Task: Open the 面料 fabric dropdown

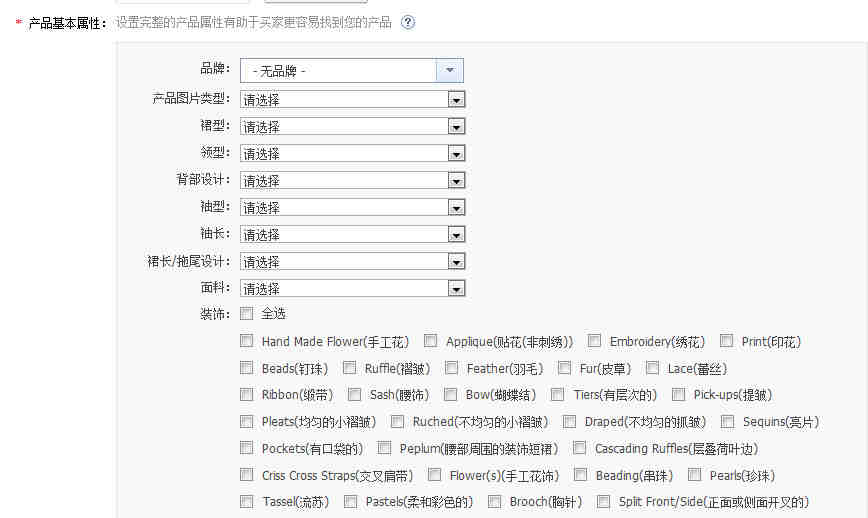Action: click(x=352, y=288)
